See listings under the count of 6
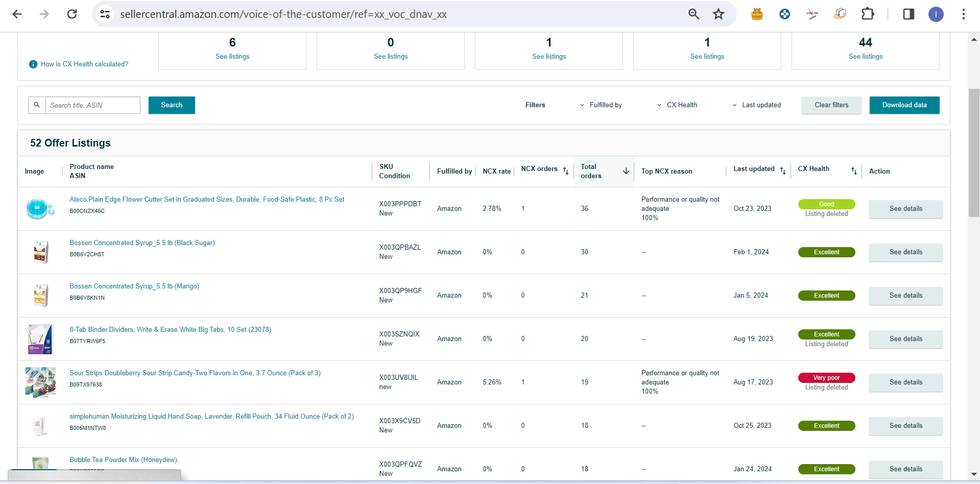The image size is (980, 484). click(232, 57)
